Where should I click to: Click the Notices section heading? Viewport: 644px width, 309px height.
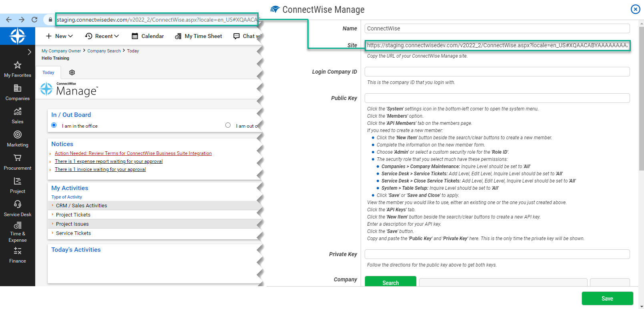tap(62, 144)
